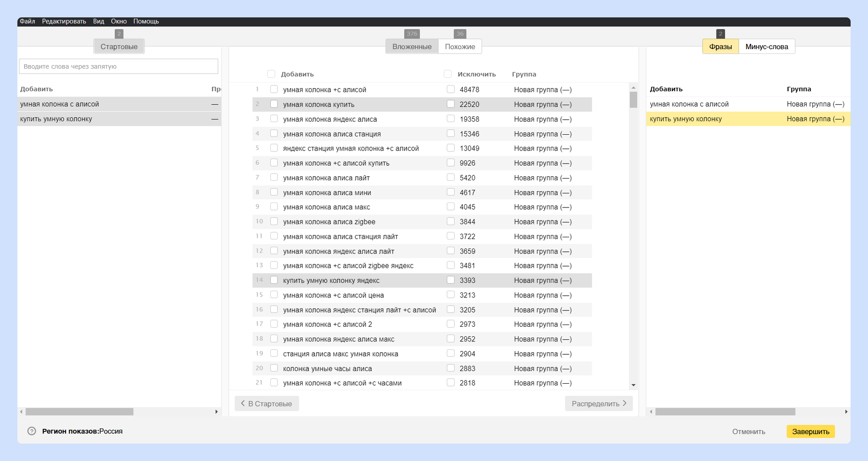Tick add checkbox for 'колонка умные часы алиса'
This screenshot has height=461, width=868.
click(x=274, y=368)
